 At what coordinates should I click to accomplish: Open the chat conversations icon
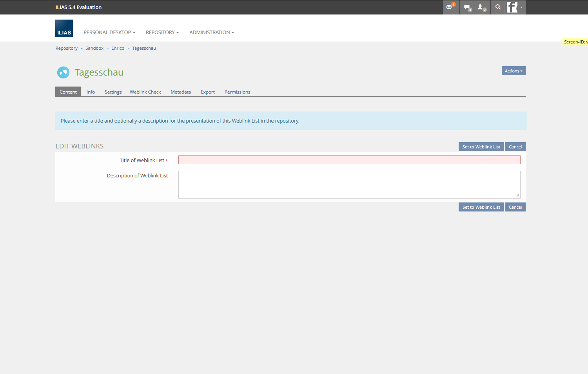467,7
